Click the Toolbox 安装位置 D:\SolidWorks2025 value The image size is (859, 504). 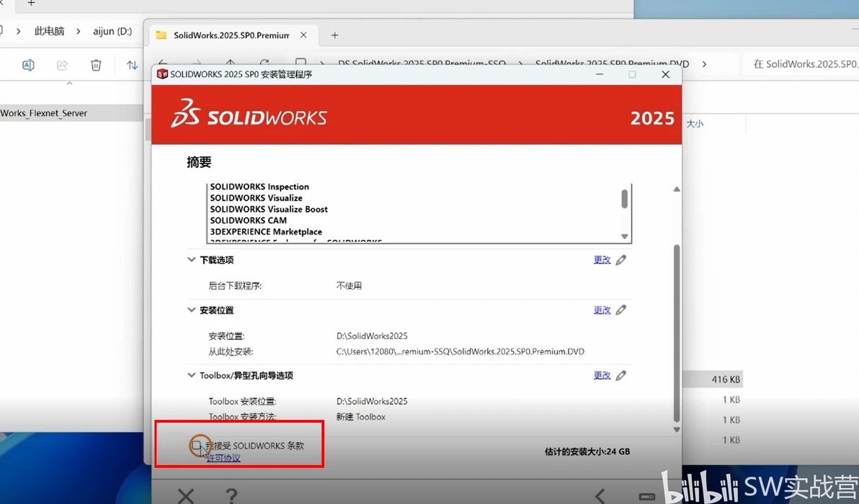coord(372,401)
